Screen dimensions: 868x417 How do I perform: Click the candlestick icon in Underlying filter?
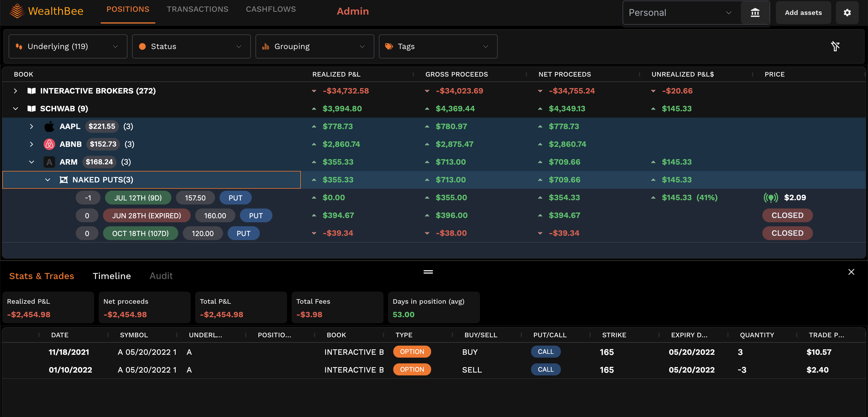pos(19,46)
